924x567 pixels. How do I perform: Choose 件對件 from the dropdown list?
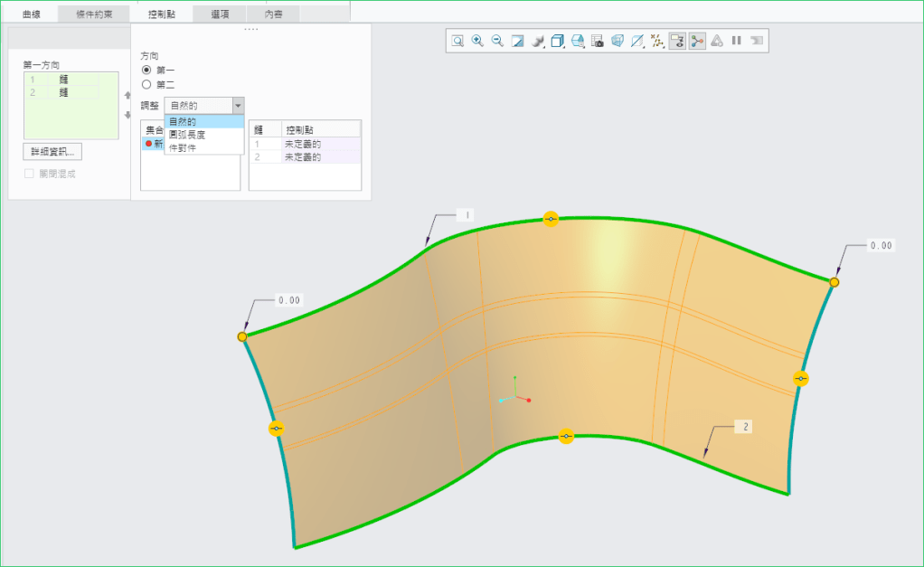point(183,147)
